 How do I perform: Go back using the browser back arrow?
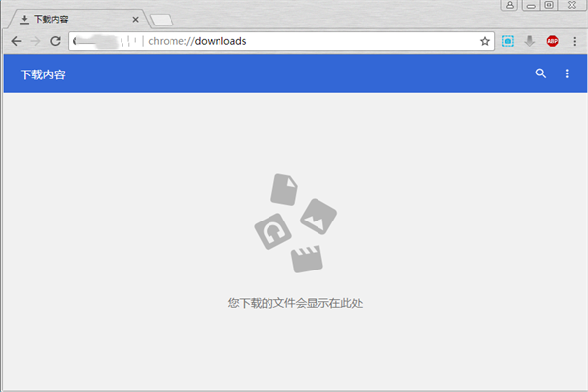[16, 41]
